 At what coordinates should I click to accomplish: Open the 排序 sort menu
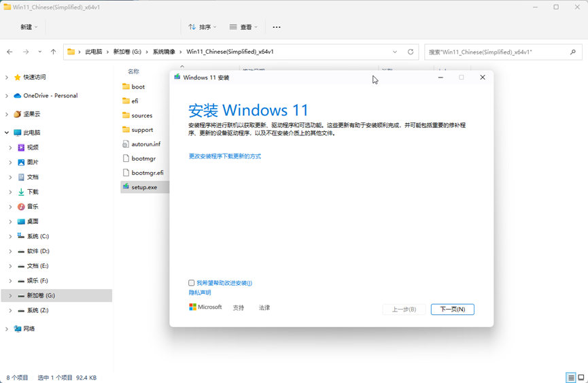click(203, 27)
